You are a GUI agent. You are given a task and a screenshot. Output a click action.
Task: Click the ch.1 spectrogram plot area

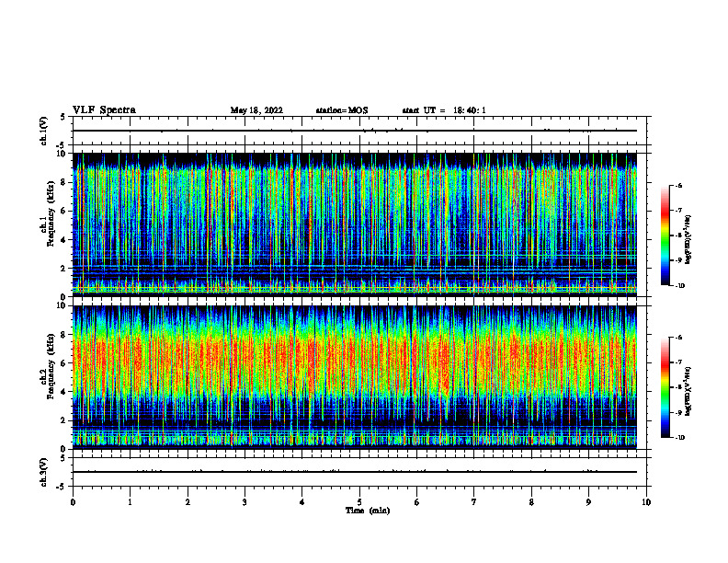point(355,224)
